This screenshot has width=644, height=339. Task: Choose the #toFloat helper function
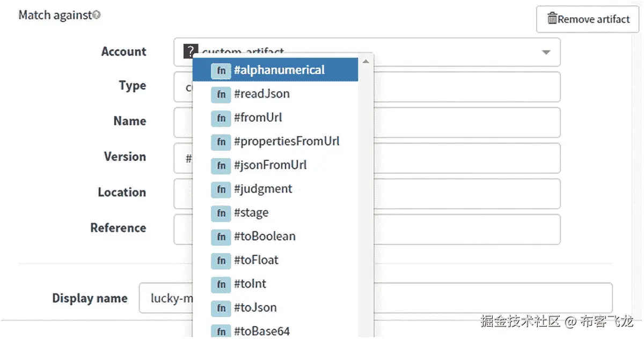[x=256, y=260]
